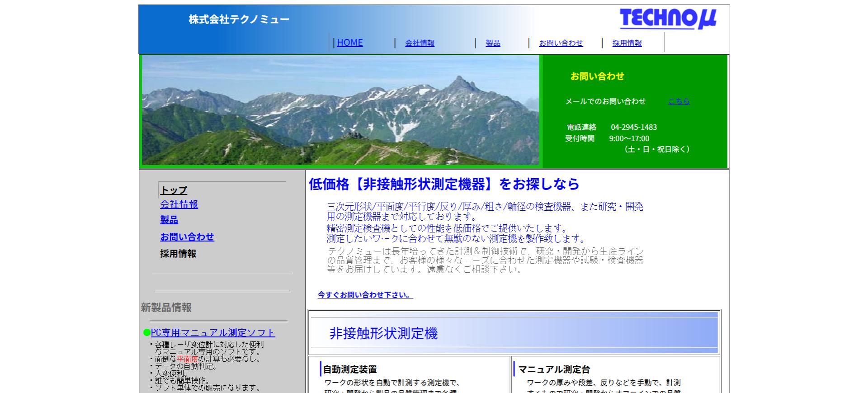Open お問い合わせ in the left sidebar
This screenshot has height=393, width=868.
pos(187,237)
